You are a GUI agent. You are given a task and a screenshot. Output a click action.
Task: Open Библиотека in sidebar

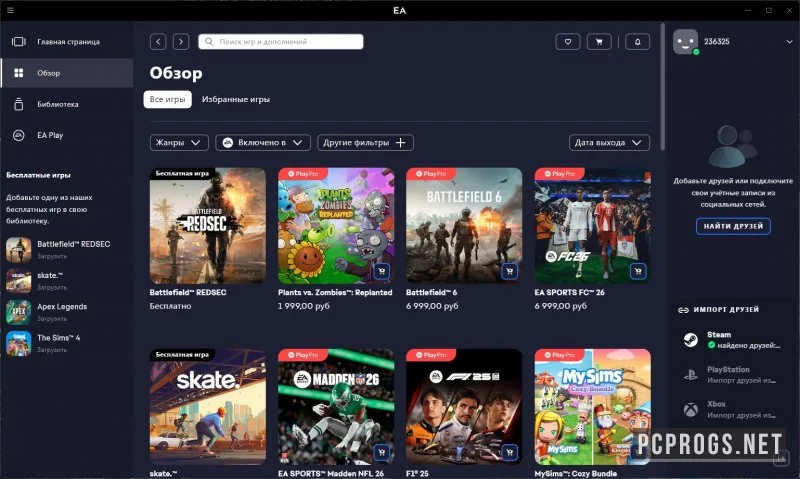[67, 104]
